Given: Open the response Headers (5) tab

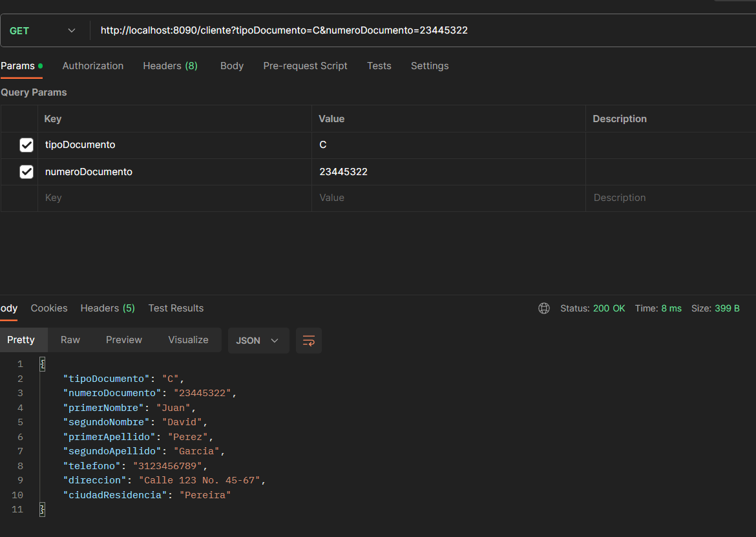Looking at the screenshot, I should tap(107, 308).
